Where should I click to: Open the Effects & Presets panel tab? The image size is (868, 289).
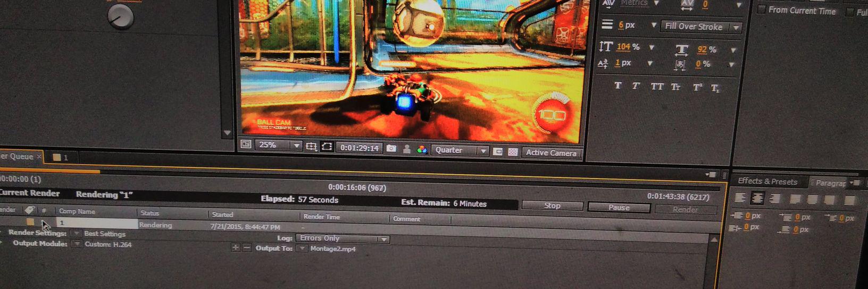pyautogui.click(x=767, y=181)
